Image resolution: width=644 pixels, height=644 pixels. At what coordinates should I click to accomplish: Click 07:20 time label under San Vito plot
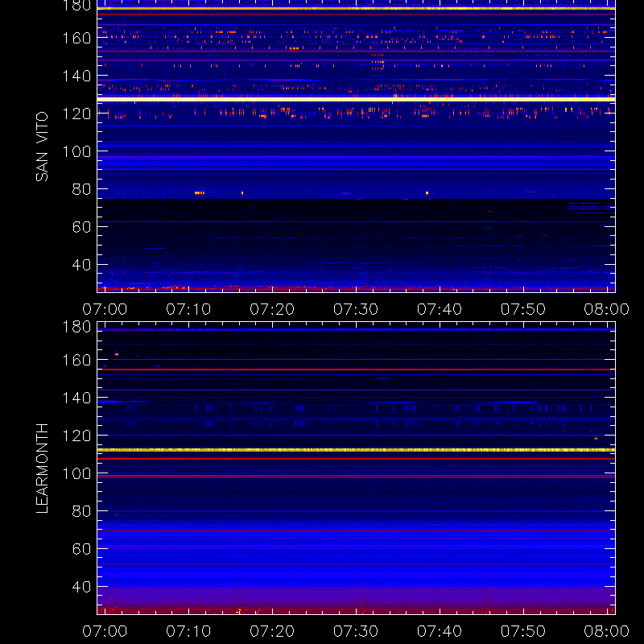272,309
